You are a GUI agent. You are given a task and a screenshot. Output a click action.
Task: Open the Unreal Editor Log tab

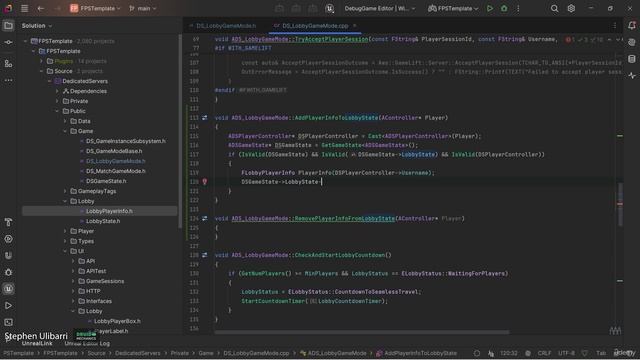87,344
